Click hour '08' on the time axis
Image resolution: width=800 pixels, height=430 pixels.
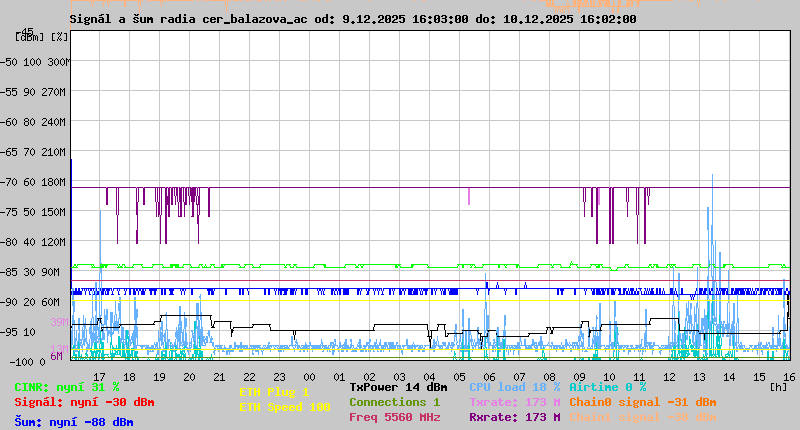[549, 377]
